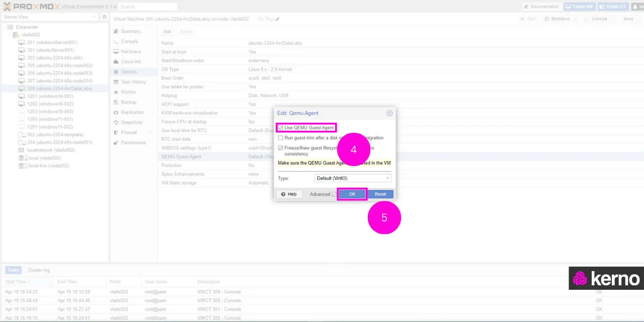Click the Replication arrows icon

pos(116,112)
